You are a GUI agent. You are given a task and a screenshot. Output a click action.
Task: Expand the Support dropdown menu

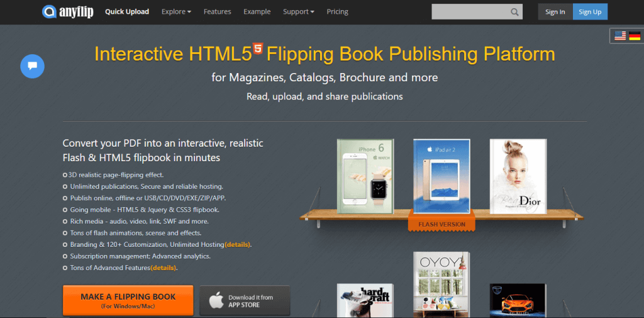point(299,11)
